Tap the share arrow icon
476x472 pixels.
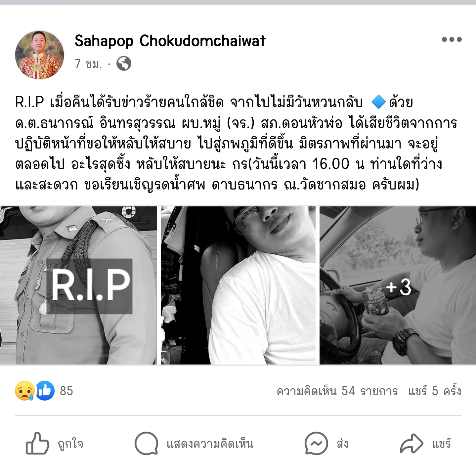pos(411,443)
